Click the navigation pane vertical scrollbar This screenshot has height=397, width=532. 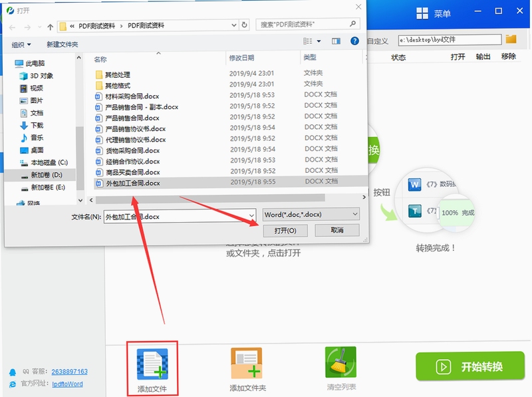(x=80, y=158)
